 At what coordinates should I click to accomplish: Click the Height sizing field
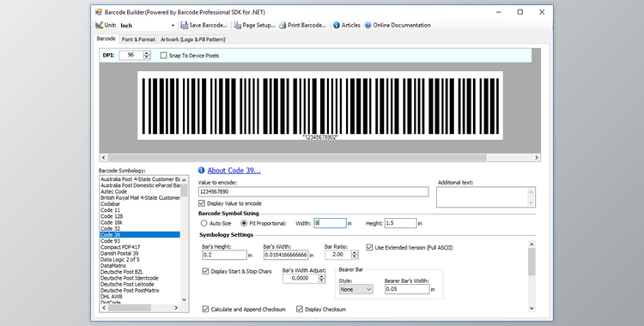(400, 223)
